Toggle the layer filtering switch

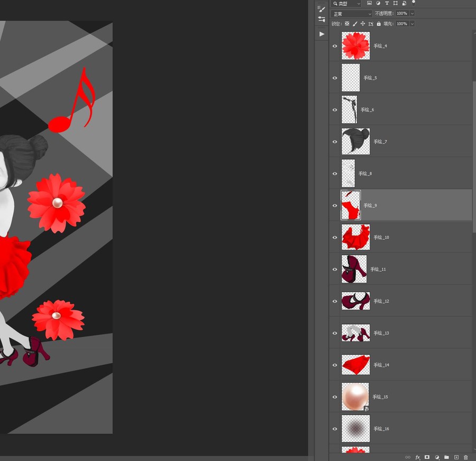(x=413, y=3)
